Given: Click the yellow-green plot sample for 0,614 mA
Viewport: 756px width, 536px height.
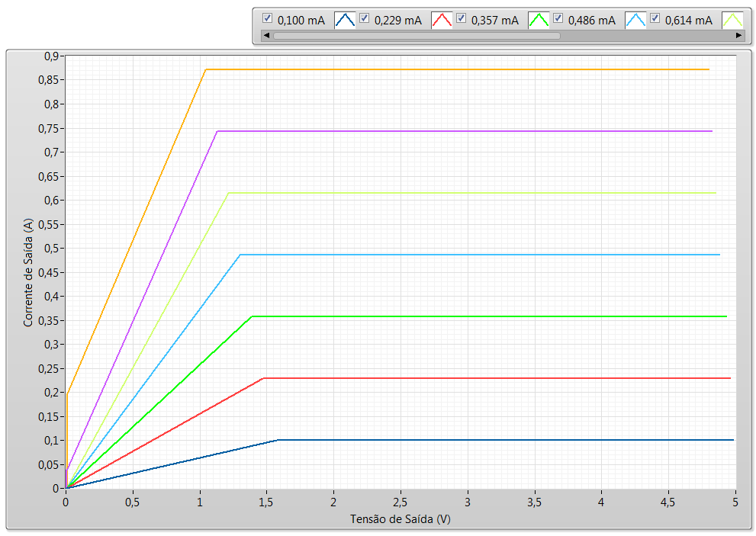Looking at the screenshot, I should pos(732,21).
